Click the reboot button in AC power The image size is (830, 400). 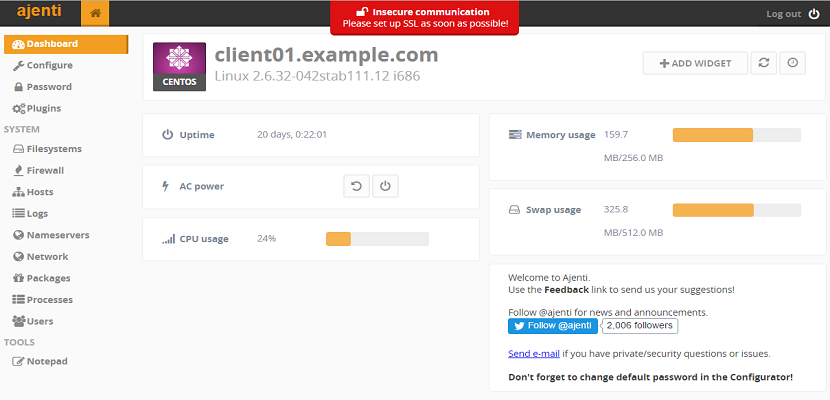click(x=356, y=186)
